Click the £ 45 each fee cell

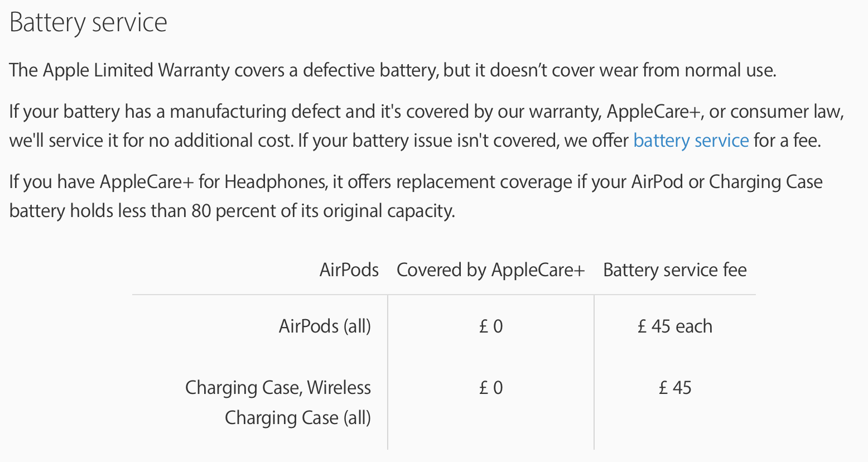pyautogui.click(x=674, y=326)
